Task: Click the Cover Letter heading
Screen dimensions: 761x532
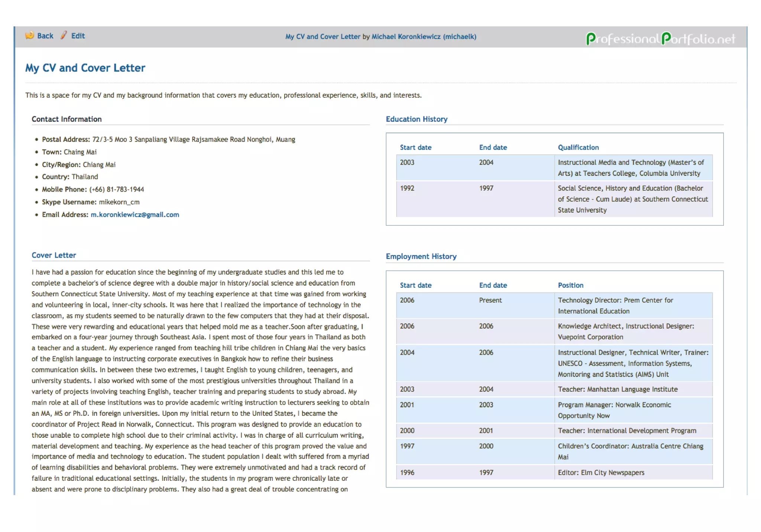Action: coord(54,255)
